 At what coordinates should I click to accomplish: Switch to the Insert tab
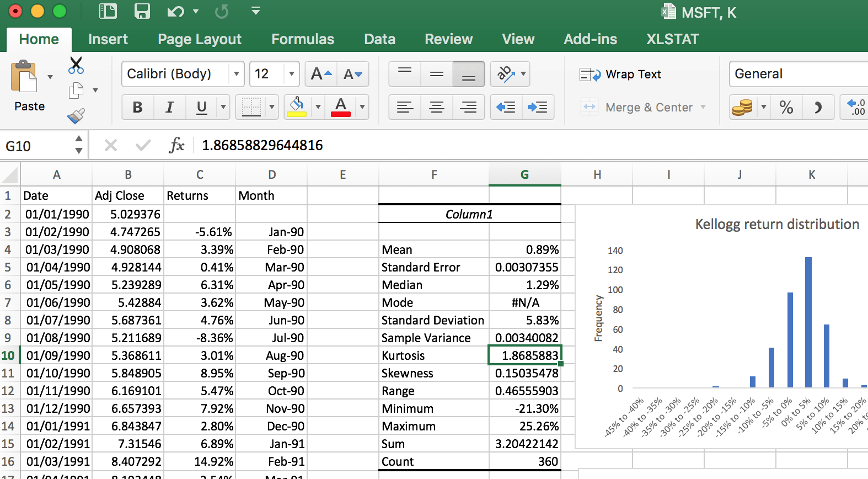click(x=108, y=39)
